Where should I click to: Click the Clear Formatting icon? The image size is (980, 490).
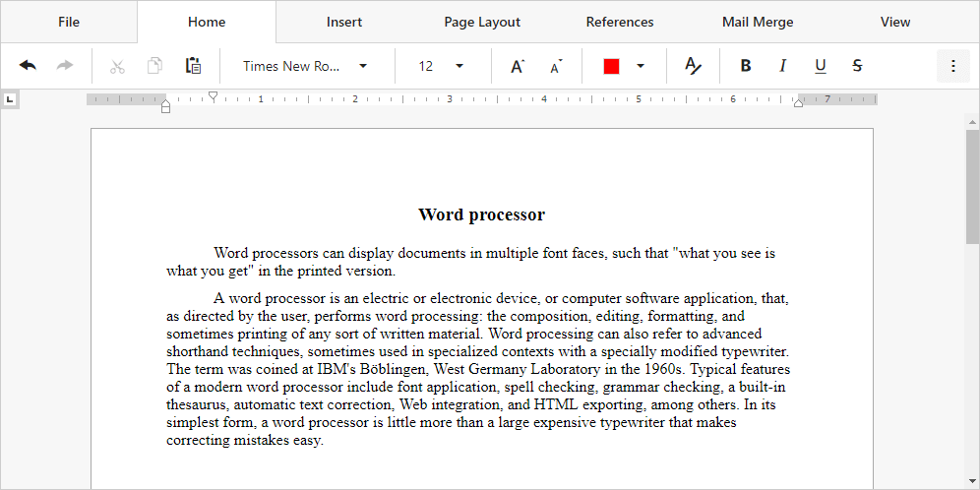point(693,66)
